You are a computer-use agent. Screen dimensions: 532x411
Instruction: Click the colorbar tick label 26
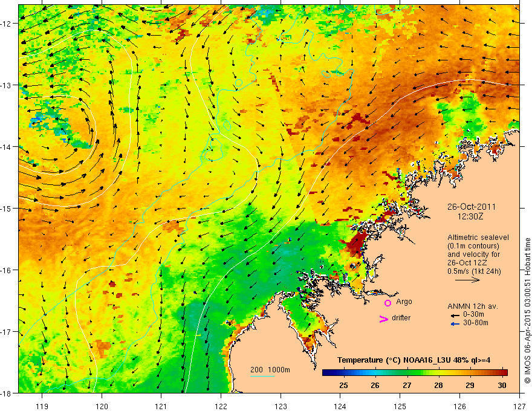[x=375, y=386]
